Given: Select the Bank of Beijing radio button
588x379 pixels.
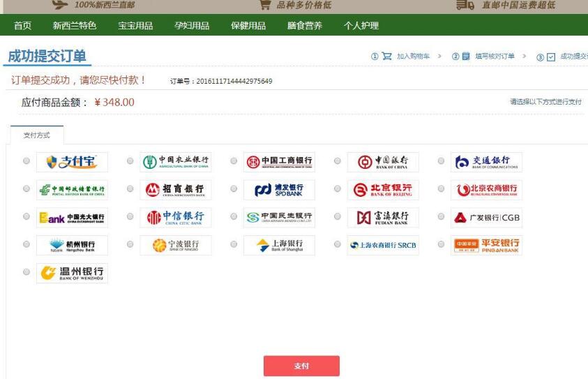Looking at the screenshot, I should click(x=338, y=188).
